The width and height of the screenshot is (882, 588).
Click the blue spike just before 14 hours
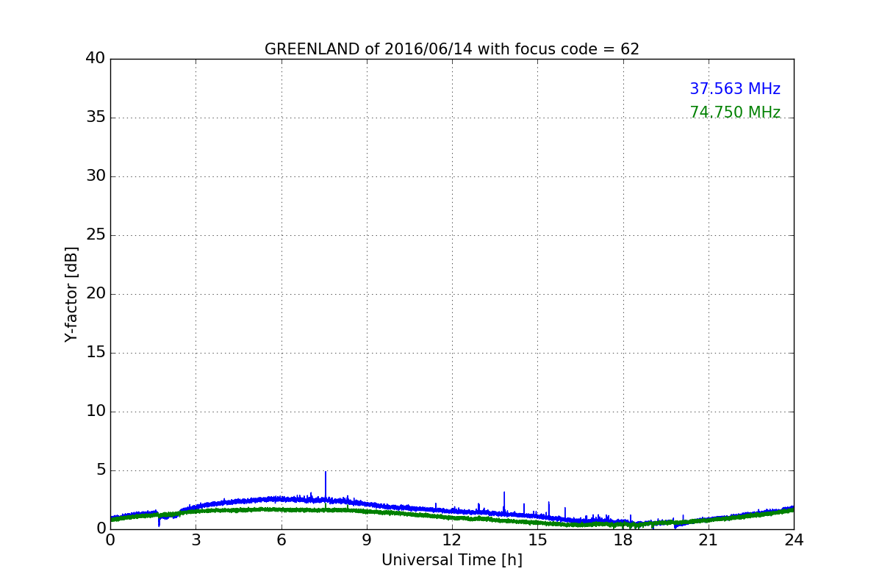point(504,502)
